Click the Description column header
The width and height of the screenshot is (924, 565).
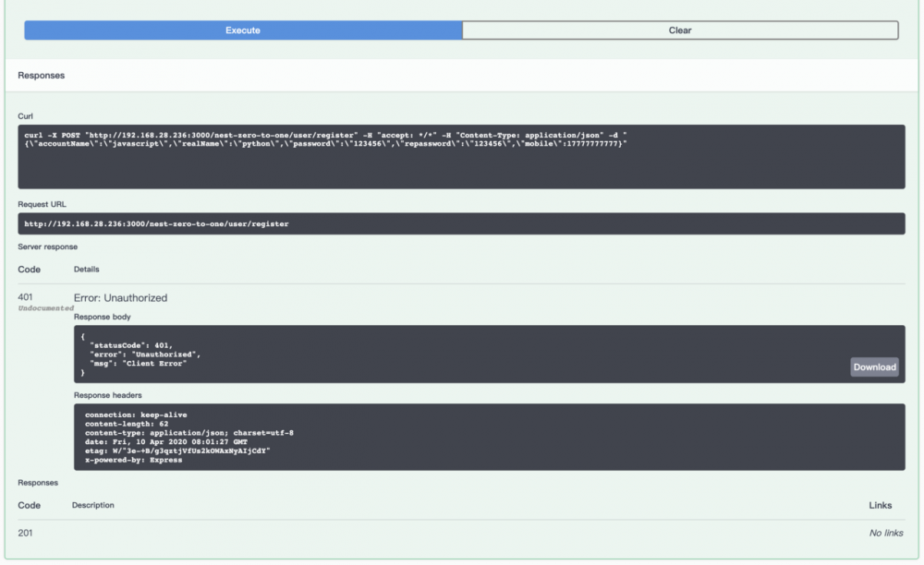pos(91,505)
